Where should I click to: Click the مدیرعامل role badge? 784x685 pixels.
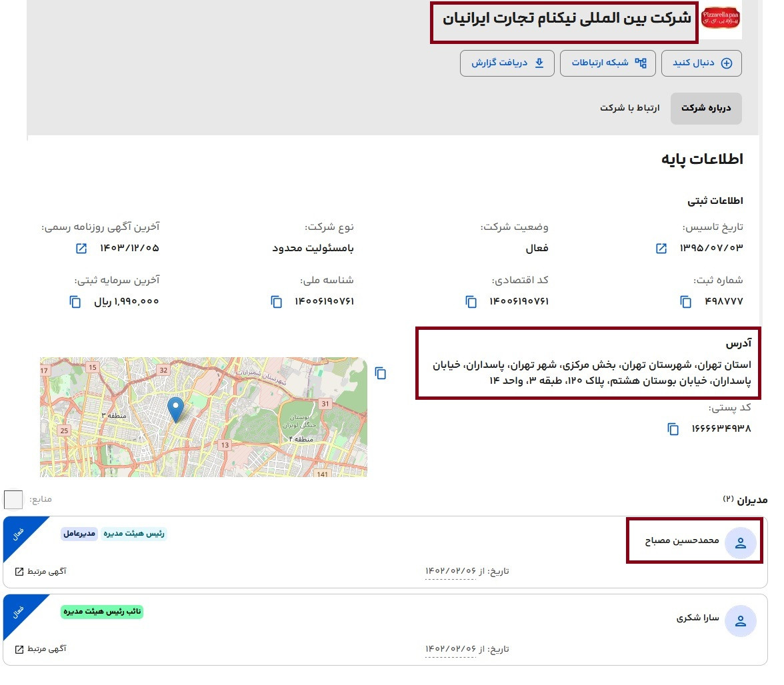(x=79, y=534)
